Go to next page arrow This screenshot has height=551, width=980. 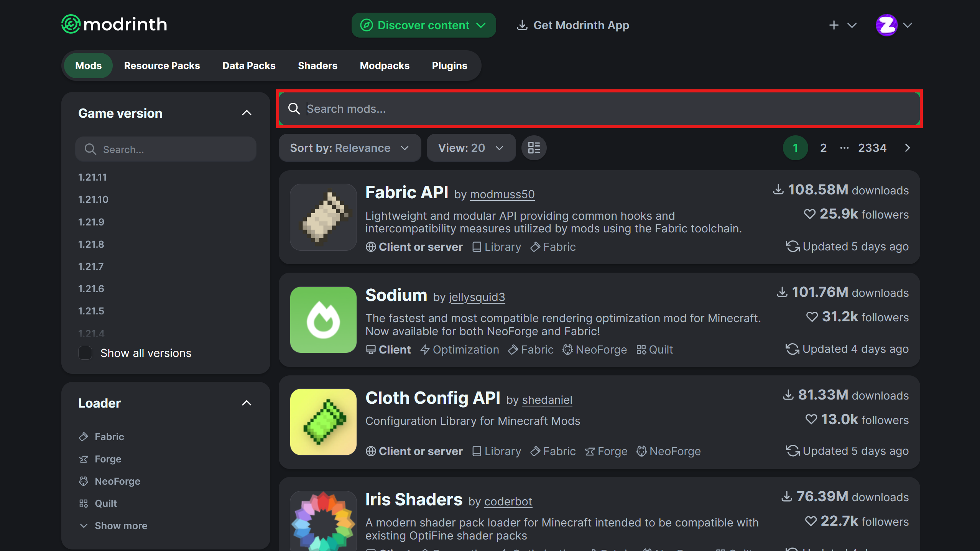pos(907,148)
